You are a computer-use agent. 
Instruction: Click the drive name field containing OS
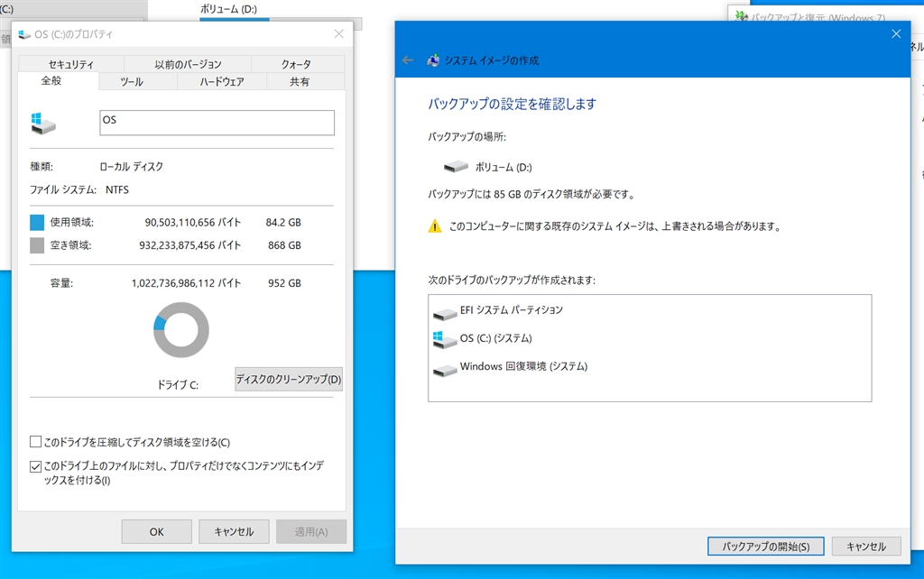(217, 123)
